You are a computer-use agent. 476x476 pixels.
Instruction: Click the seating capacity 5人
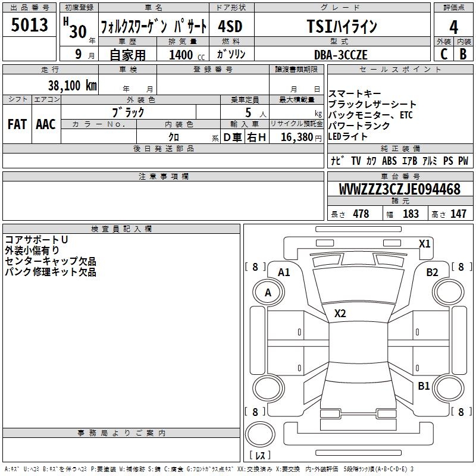click(x=255, y=112)
